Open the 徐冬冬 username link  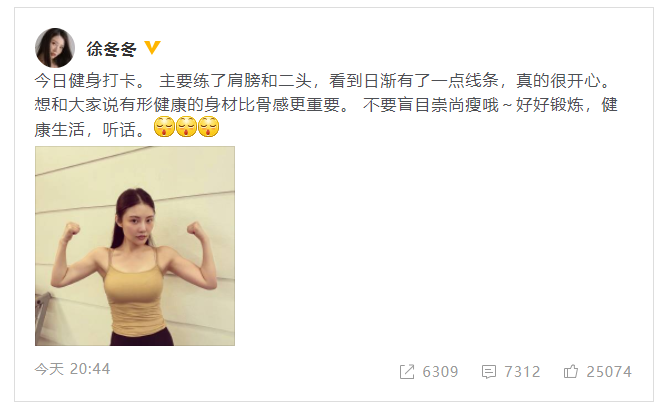coord(111,49)
